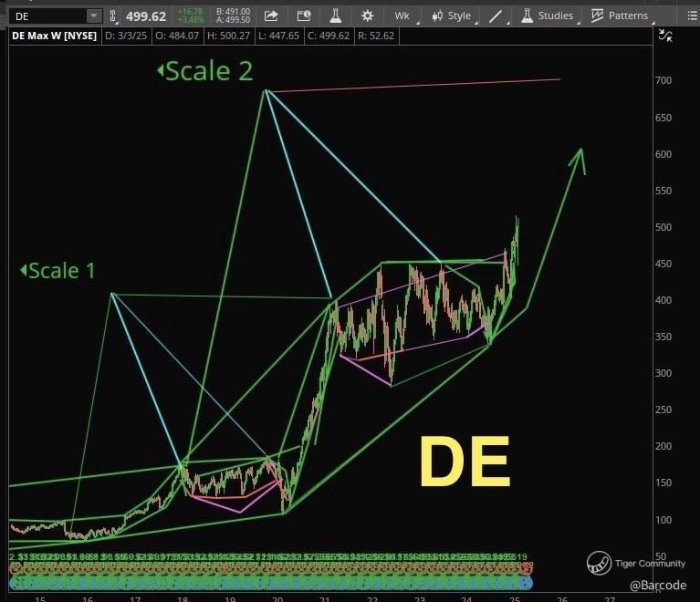
Task: Open chart settings gear icon
Action: pos(367,16)
